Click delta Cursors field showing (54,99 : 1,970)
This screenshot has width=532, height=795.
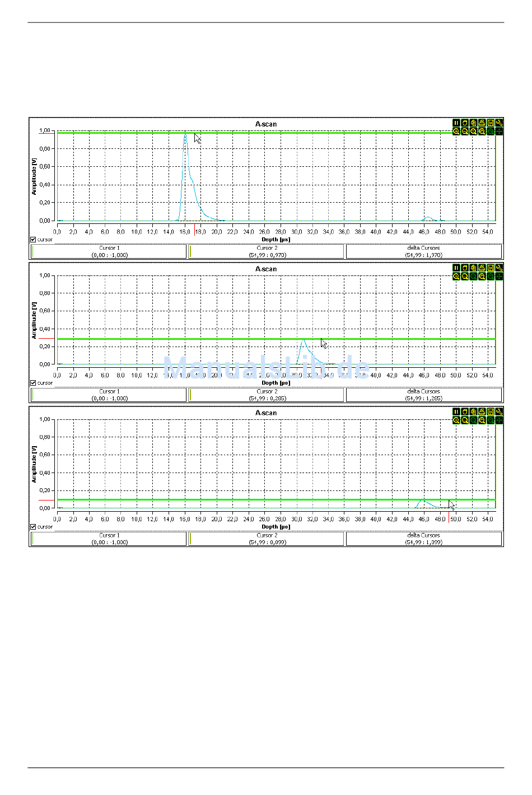tap(424, 251)
